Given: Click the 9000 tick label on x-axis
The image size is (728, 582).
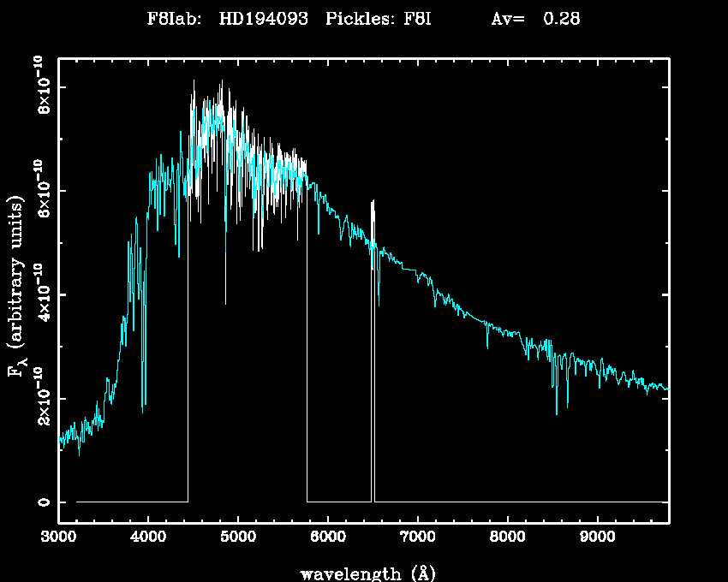Looking at the screenshot, I should [598, 539].
